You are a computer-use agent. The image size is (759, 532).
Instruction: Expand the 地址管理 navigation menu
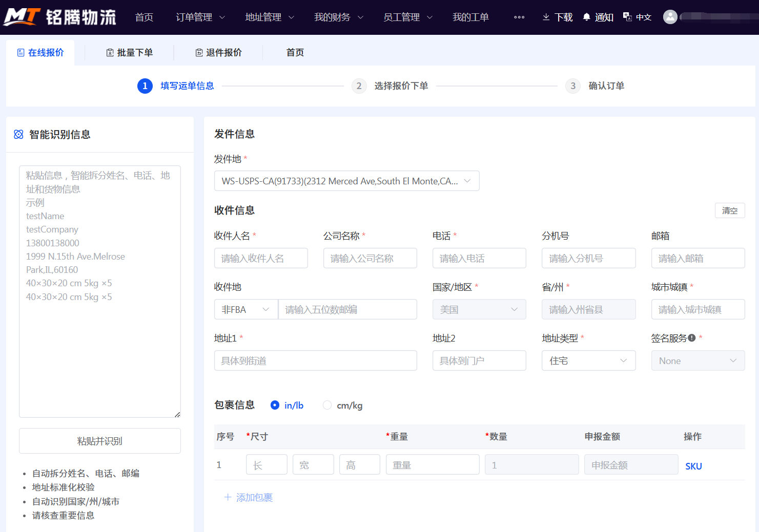[x=270, y=17]
